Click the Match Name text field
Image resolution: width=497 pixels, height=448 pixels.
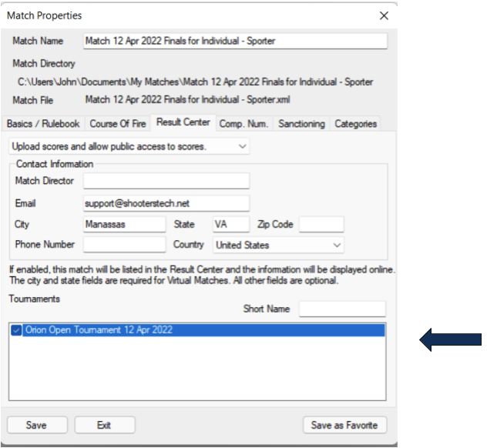[x=234, y=41]
